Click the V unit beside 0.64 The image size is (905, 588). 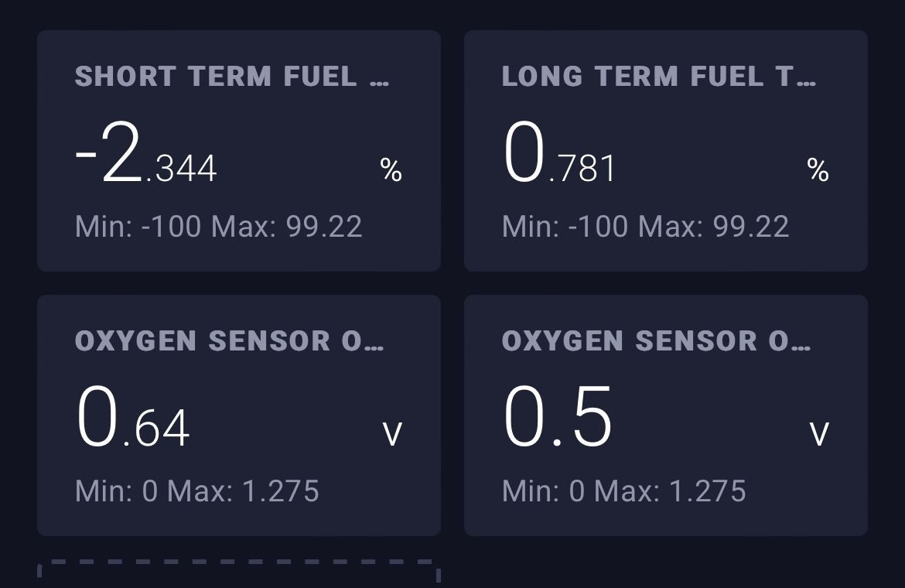coord(393,434)
